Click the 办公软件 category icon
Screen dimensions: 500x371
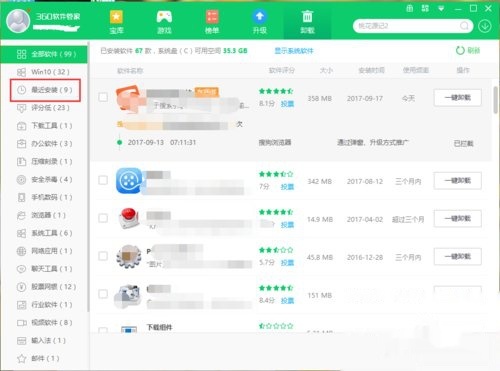21,144
